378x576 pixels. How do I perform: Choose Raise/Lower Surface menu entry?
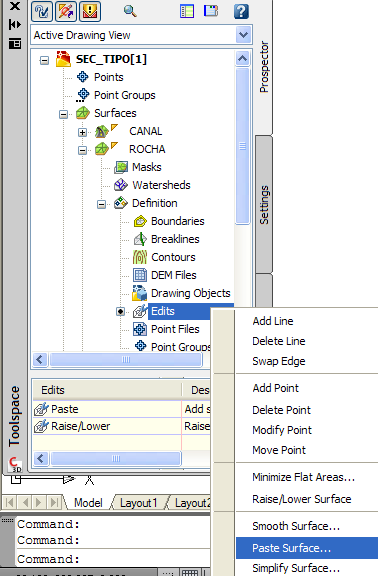pyautogui.click(x=302, y=499)
